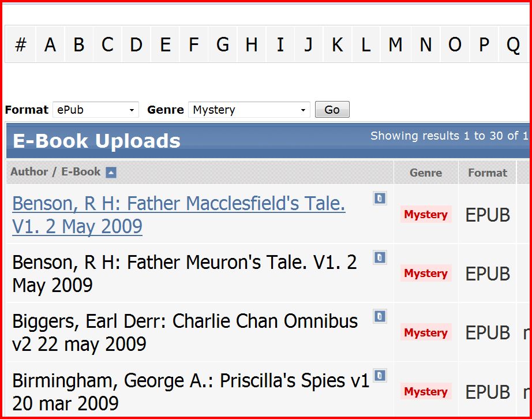Click info icon beside Charlie Chan Omnibus

coord(380,316)
